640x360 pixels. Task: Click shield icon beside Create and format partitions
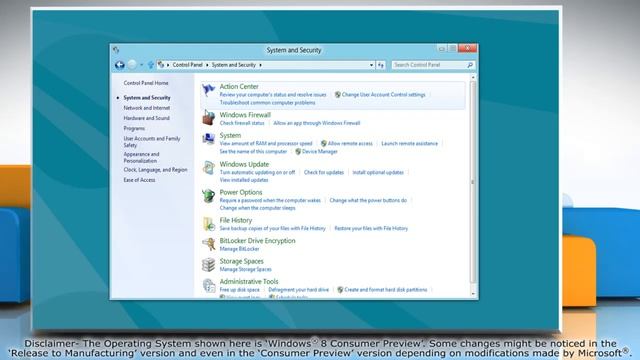[x=340, y=290]
